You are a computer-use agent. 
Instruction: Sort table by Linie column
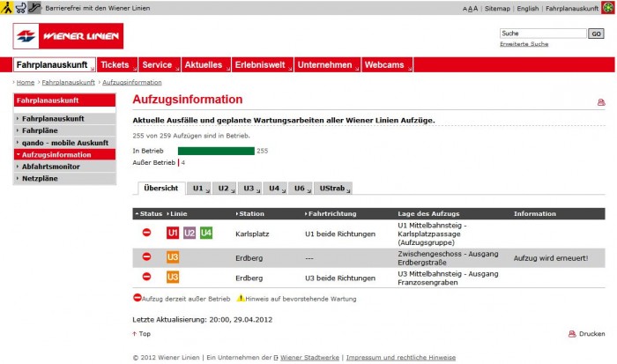pyautogui.click(x=177, y=213)
